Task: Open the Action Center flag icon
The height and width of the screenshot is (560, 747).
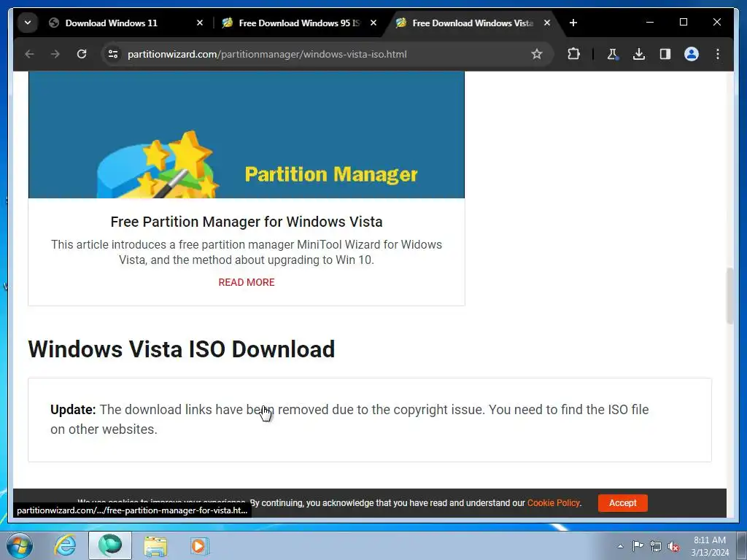Action: [x=638, y=546]
